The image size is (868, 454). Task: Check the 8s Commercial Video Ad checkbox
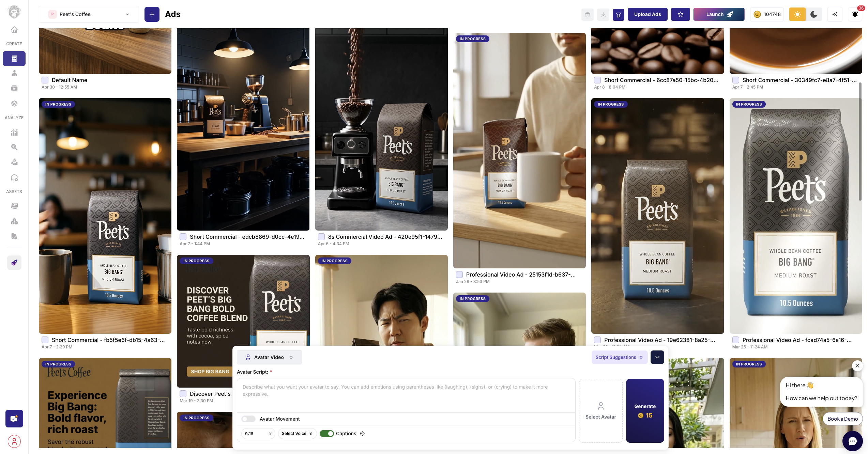pos(321,237)
